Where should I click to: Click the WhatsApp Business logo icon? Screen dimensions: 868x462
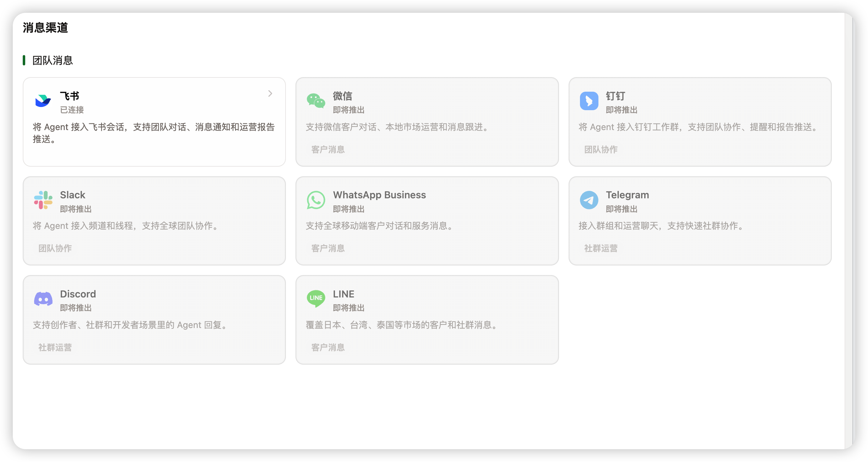point(316,200)
